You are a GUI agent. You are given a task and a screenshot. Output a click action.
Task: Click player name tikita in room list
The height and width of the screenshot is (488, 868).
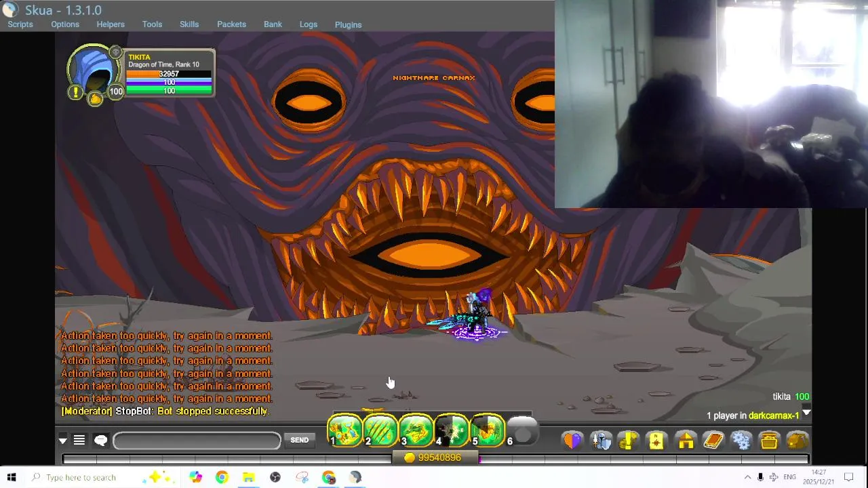781,396
